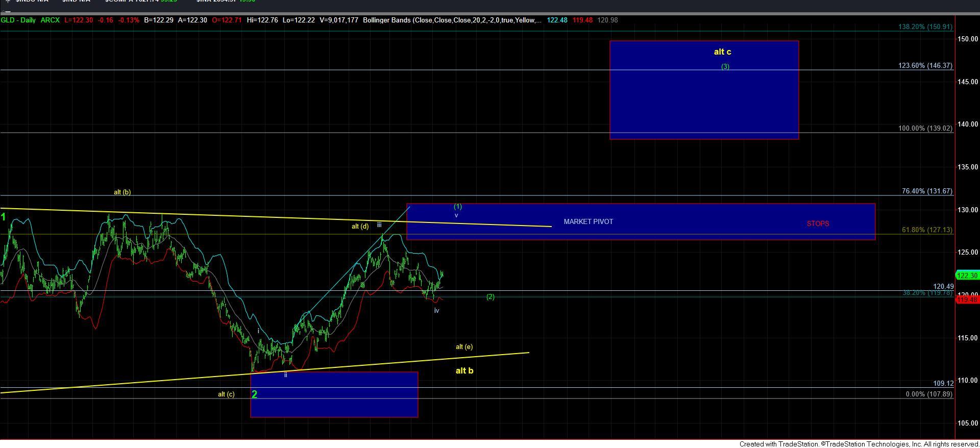980x448 pixels.
Task: Select the 'alt c' yellow wave label
Action: pos(722,52)
